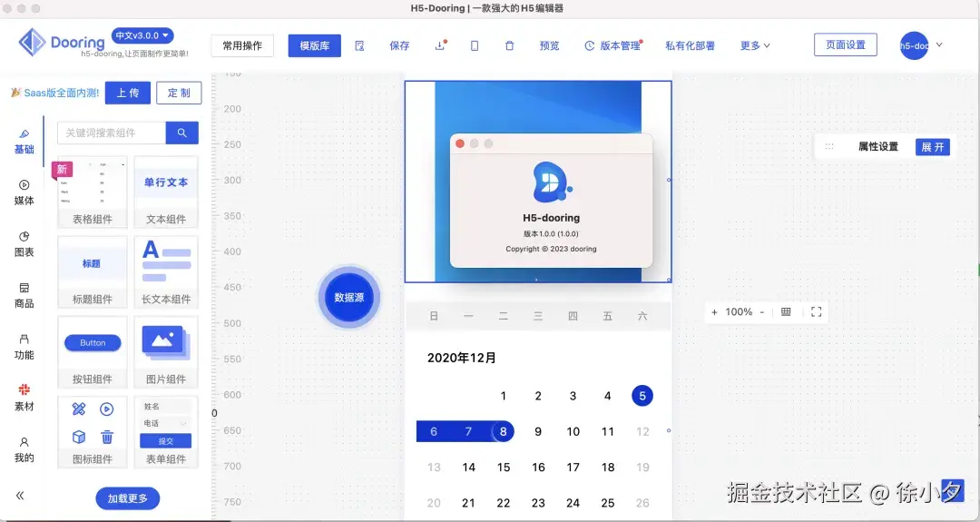Click the 常用操作 button
980x522 pixels.
[x=242, y=45]
